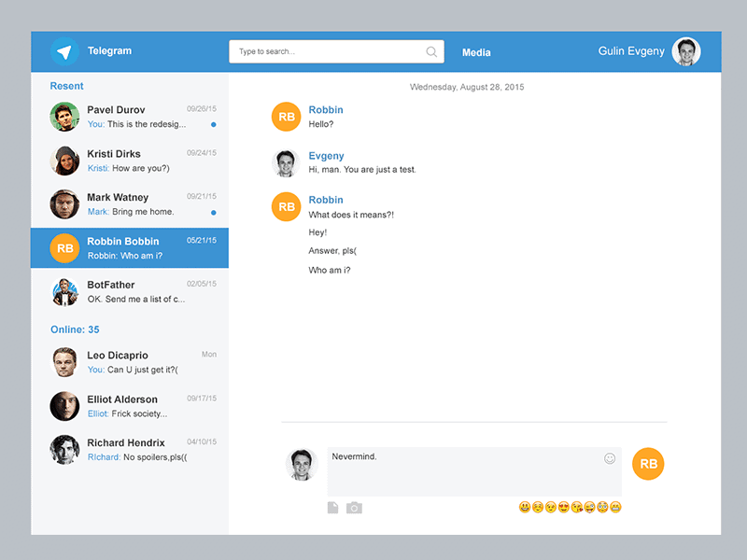
Task: Click the orange RB circle beside message box
Action: 648,464
